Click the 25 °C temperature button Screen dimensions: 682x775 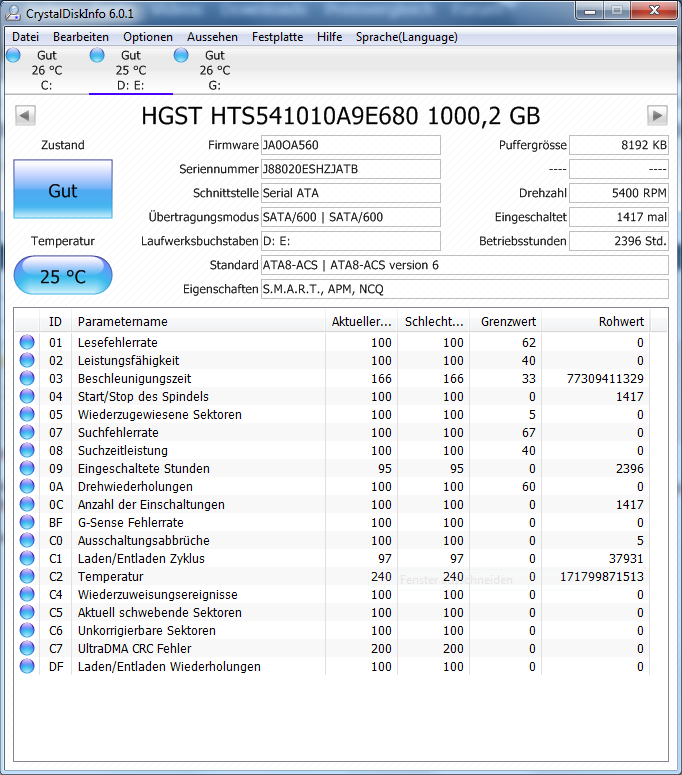[x=63, y=275]
